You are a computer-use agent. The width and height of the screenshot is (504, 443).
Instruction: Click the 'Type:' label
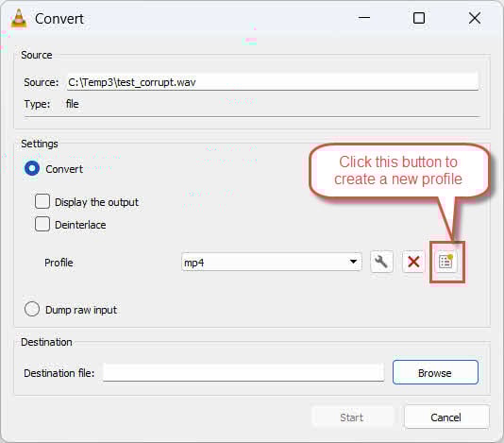[37, 104]
